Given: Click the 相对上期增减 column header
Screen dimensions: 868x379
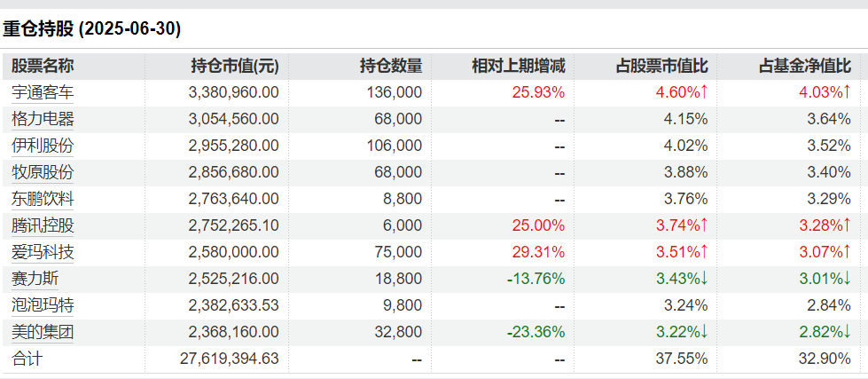Looking at the screenshot, I should (x=518, y=66).
